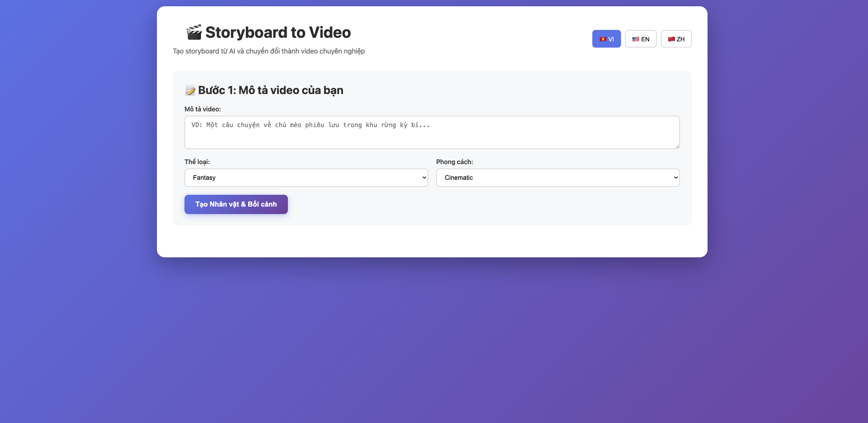Click the Phong cách label
The height and width of the screenshot is (423, 868).
click(x=454, y=162)
